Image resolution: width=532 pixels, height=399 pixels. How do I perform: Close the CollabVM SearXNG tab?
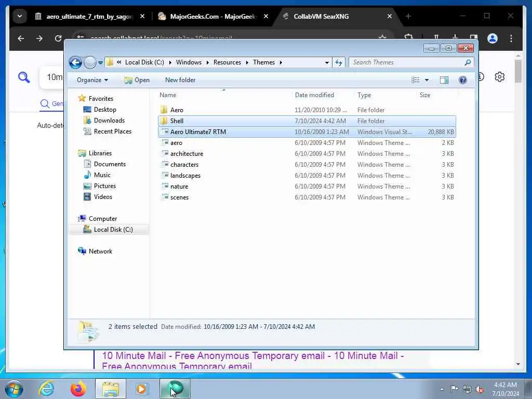(x=390, y=16)
